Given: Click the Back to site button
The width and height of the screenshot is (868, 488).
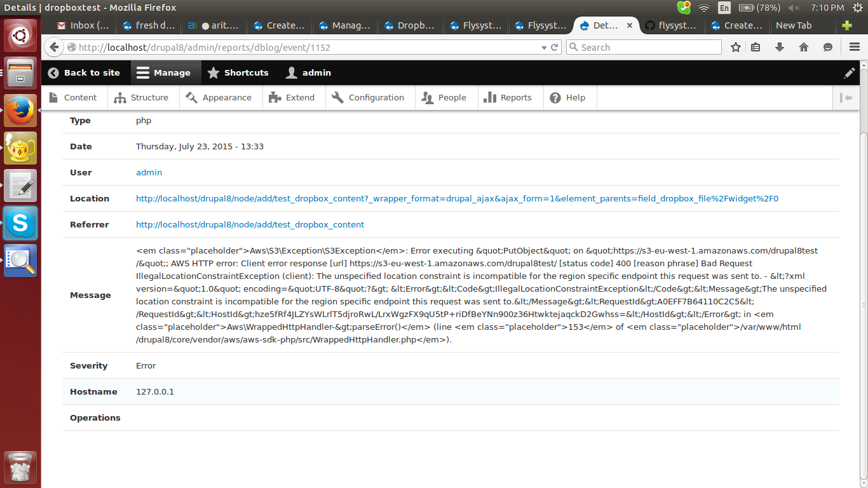Looking at the screenshot, I should tap(85, 72).
